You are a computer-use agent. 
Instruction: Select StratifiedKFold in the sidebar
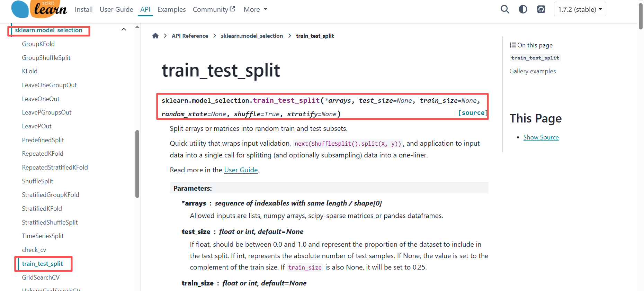click(x=42, y=209)
